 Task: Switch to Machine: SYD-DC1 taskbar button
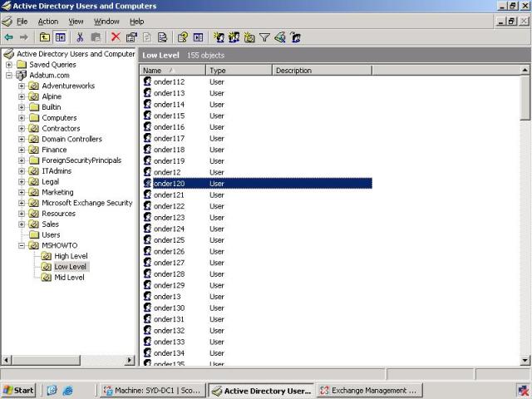[153, 391]
